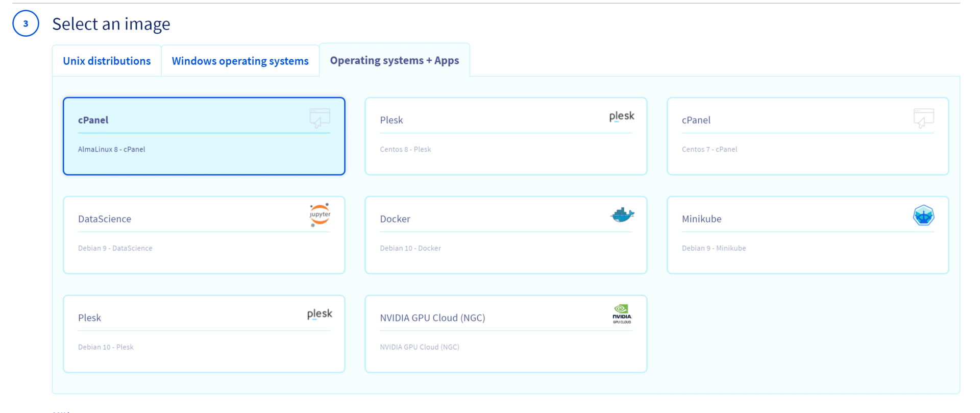Click the cPanel icon on AlmaLinux 8 card
Screen dimensions: 980x413
[320, 118]
